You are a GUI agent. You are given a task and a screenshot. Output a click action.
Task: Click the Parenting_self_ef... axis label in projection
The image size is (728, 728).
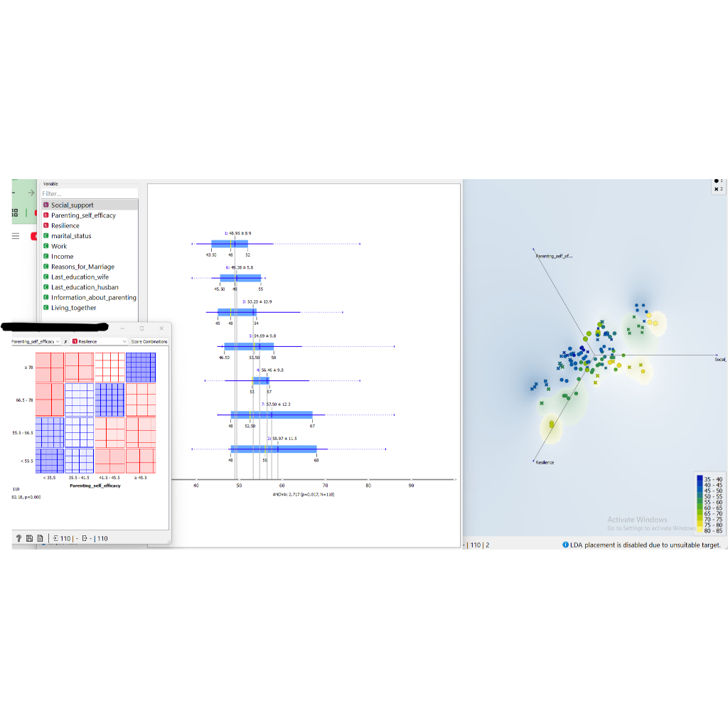554,256
